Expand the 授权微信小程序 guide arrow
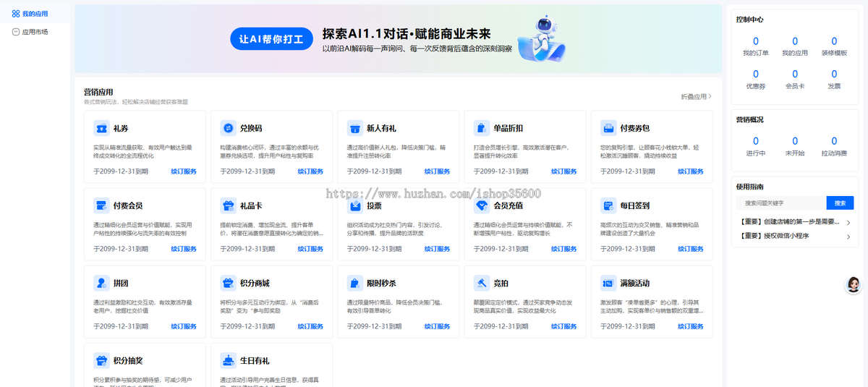 848,236
